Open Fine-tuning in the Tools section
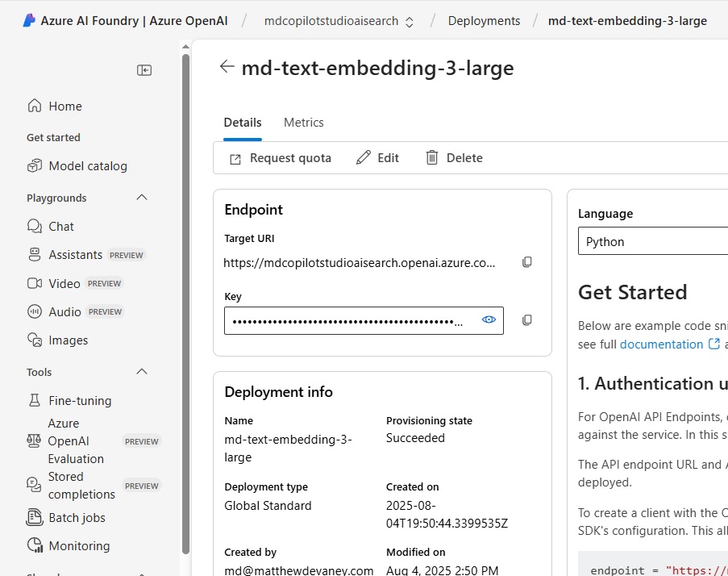This screenshot has width=728, height=576. point(80,401)
